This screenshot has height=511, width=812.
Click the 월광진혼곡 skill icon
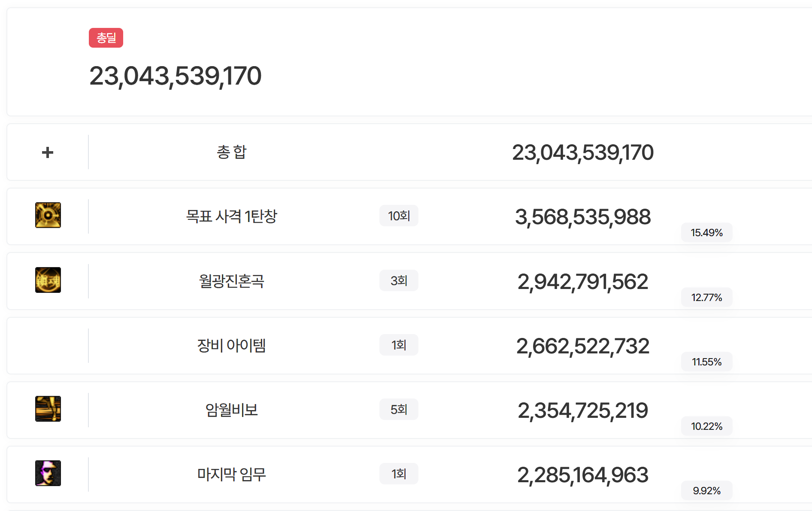(48, 280)
